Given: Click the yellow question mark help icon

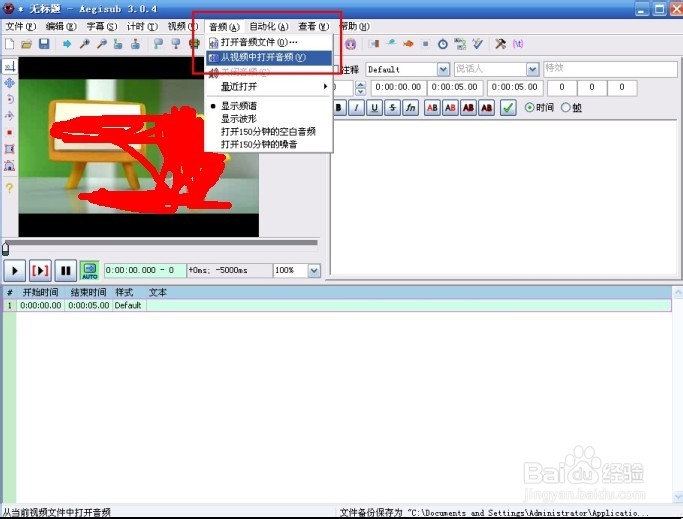Looking at the screenshot, I should coord(10,187).
